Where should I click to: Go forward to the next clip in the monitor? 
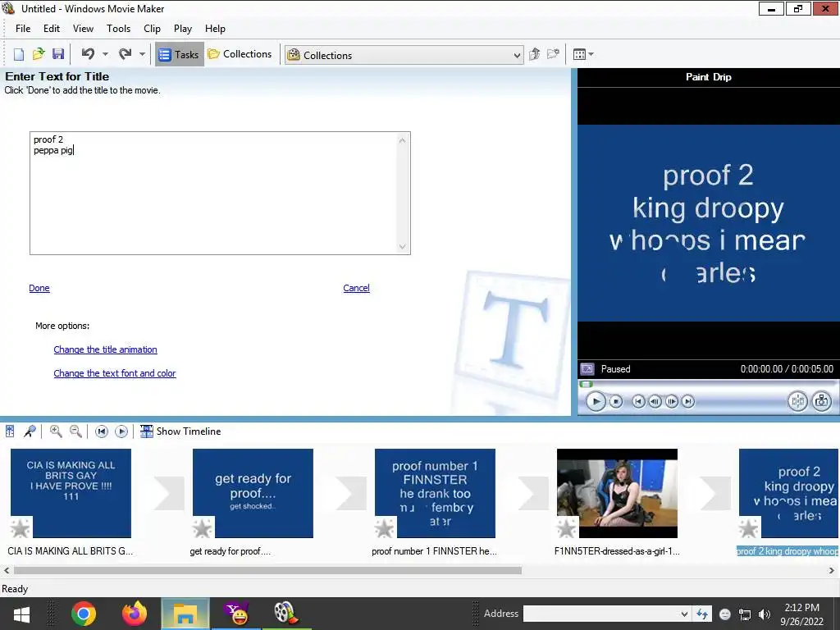[x=688, y=401]
